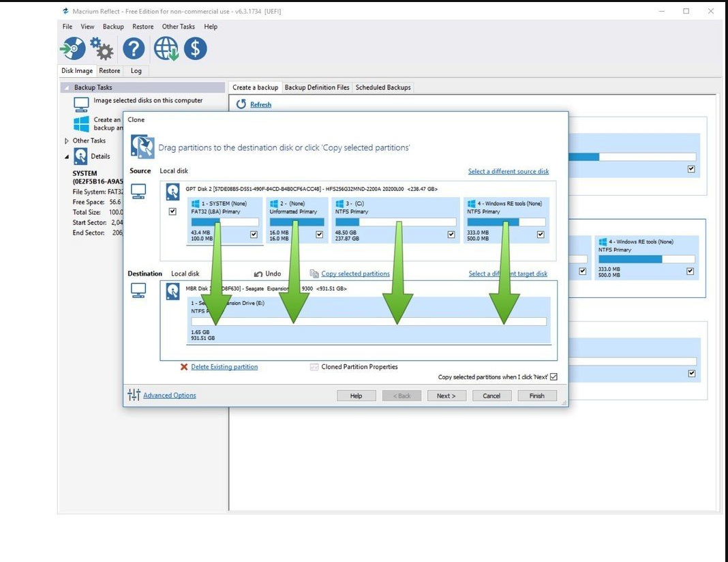
Task: Uncheck the Unformatted partition 2 checkbox
Action: 320,235
